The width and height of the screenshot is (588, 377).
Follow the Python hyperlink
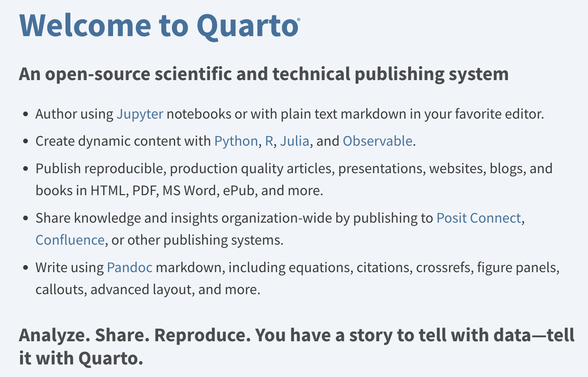[x=236, y=141]
